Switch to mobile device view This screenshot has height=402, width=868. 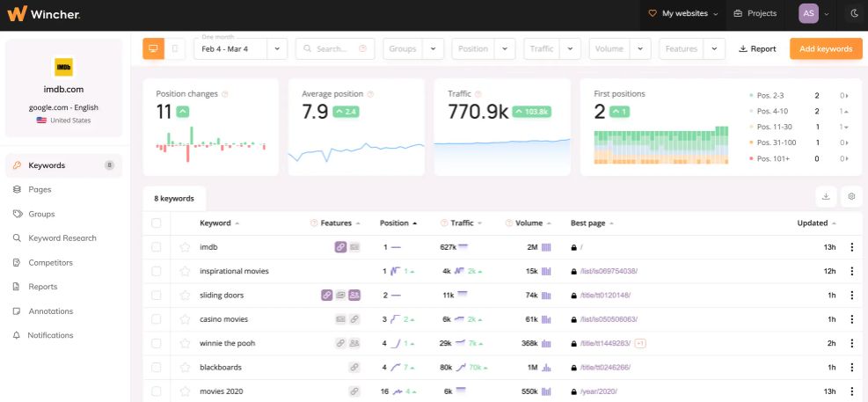point(175,48)
